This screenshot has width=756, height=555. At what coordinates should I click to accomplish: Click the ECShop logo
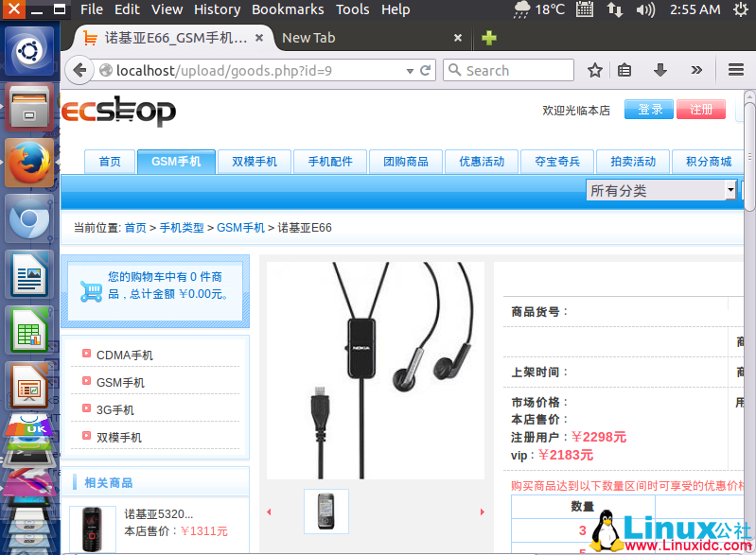(118, 111)
